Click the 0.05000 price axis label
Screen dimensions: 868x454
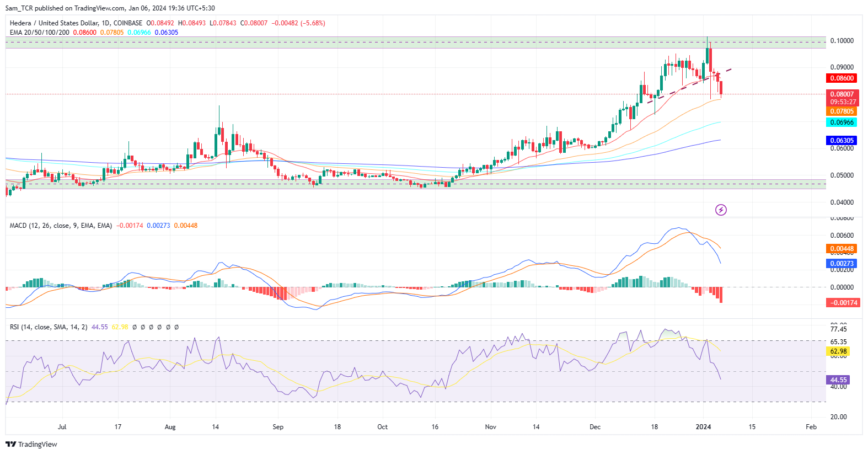pos(842,175)
